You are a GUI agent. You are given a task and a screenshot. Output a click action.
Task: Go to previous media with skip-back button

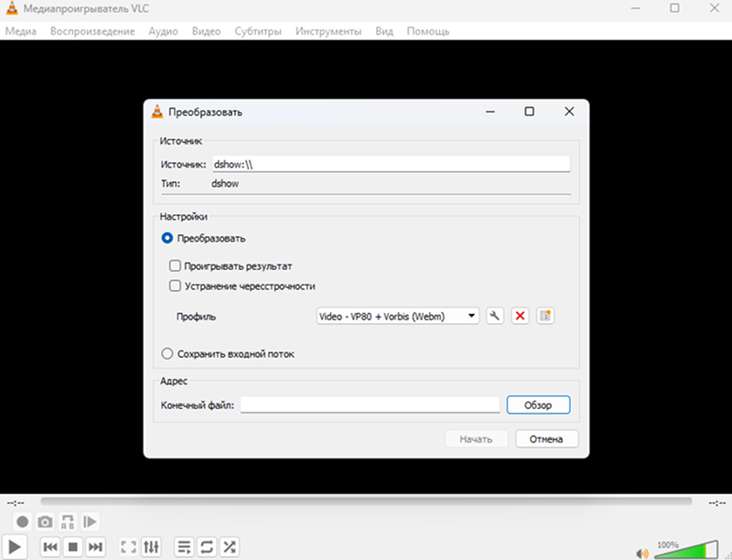[x=50, y=546]
